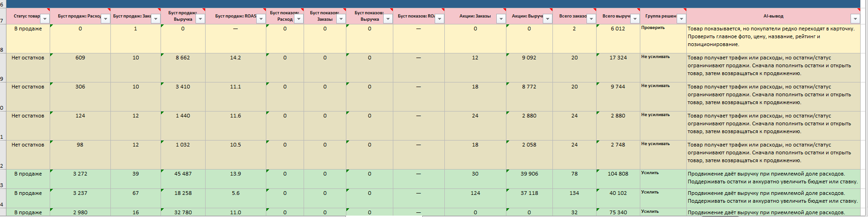This screenshot has height=217, width=868.
Task: Select the revenue cell 32 780
Action: pos(183,212)
